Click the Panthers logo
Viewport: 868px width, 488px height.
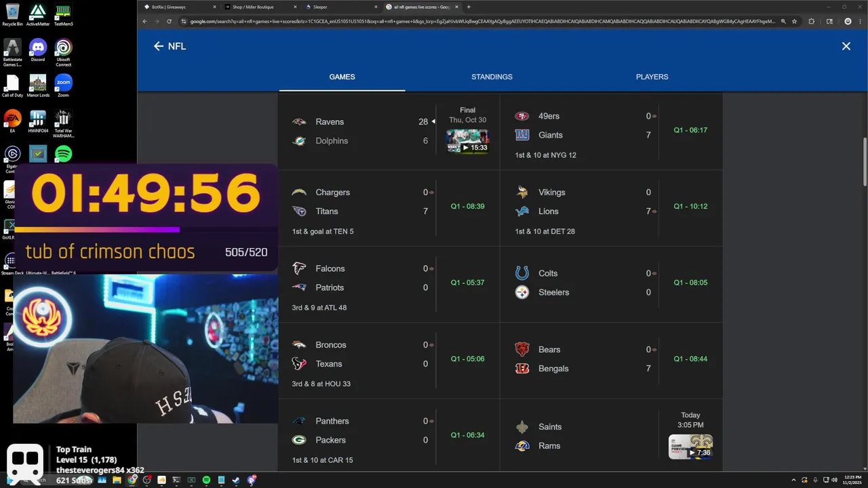(x=298, y=421)
